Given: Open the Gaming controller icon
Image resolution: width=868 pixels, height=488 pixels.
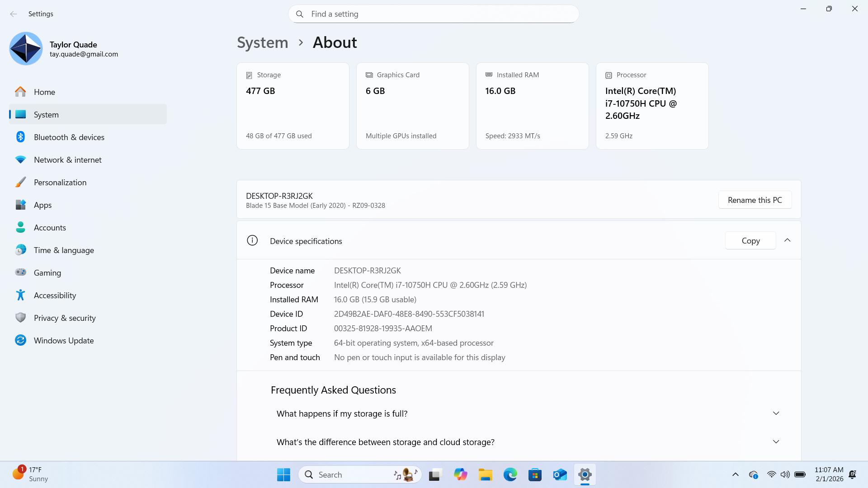Looking at the screenshot, I should pos(20,272).
